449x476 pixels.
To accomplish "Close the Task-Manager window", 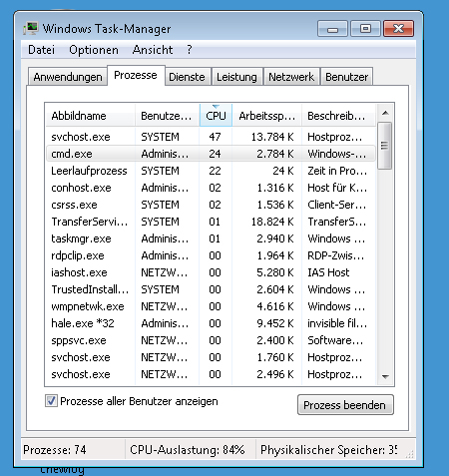I will point(398,29).
